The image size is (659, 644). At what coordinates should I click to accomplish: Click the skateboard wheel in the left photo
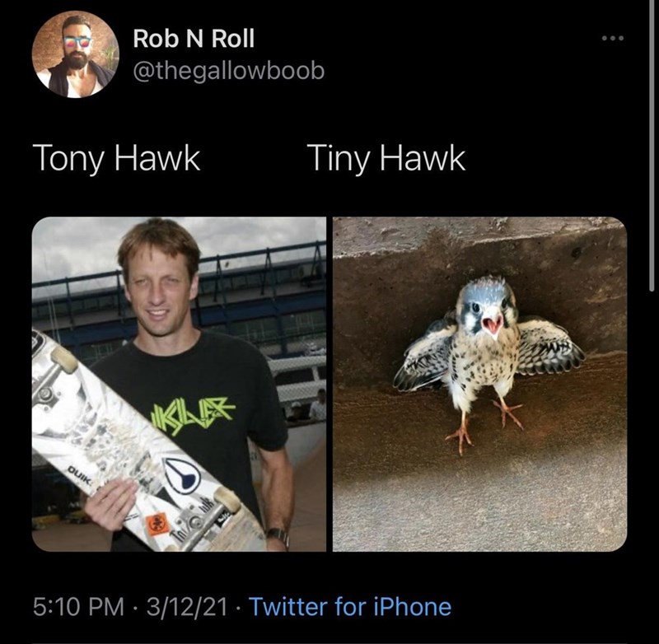63,358
